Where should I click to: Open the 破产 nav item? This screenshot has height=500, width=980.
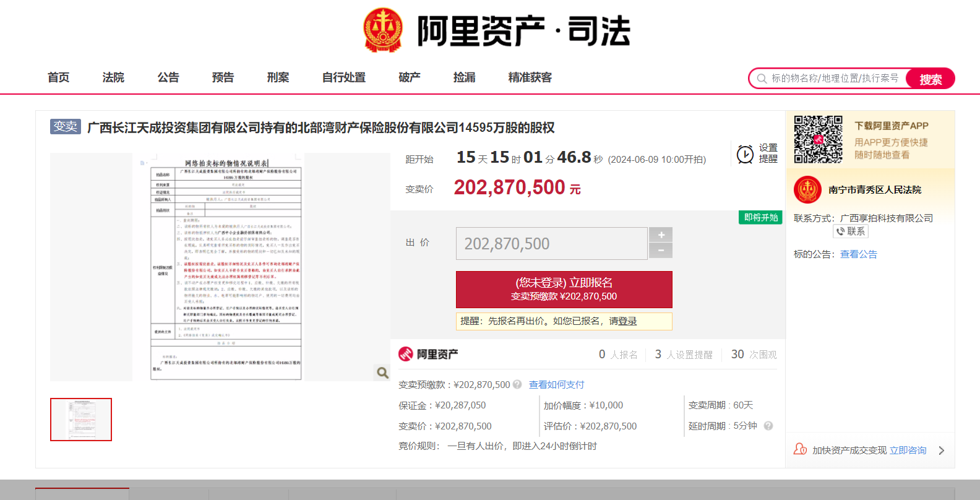(410, 77)
